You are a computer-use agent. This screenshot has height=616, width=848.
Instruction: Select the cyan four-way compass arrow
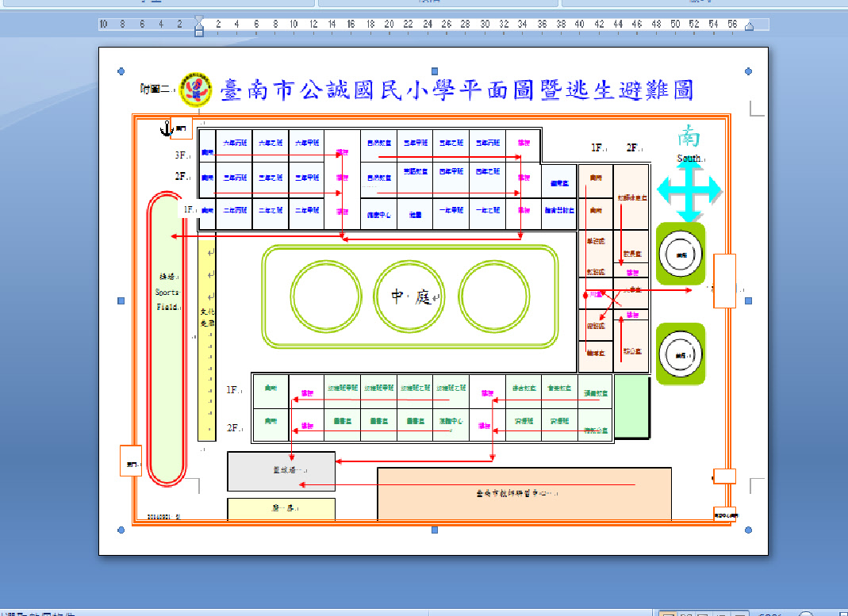point(689,191)
